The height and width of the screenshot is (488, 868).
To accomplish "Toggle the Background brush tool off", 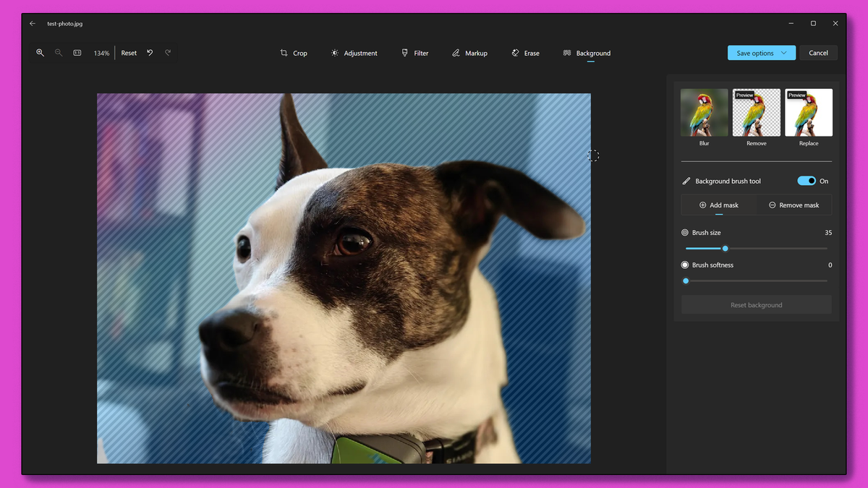I will coord(808,180).
